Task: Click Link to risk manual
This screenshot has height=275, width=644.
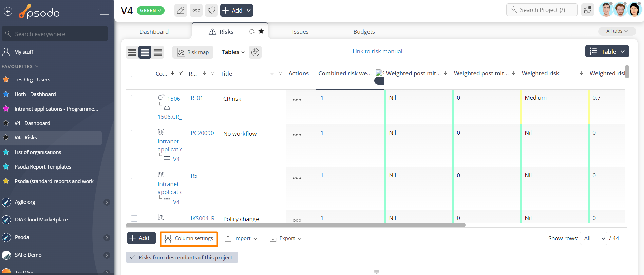Action: coord(377,51)
